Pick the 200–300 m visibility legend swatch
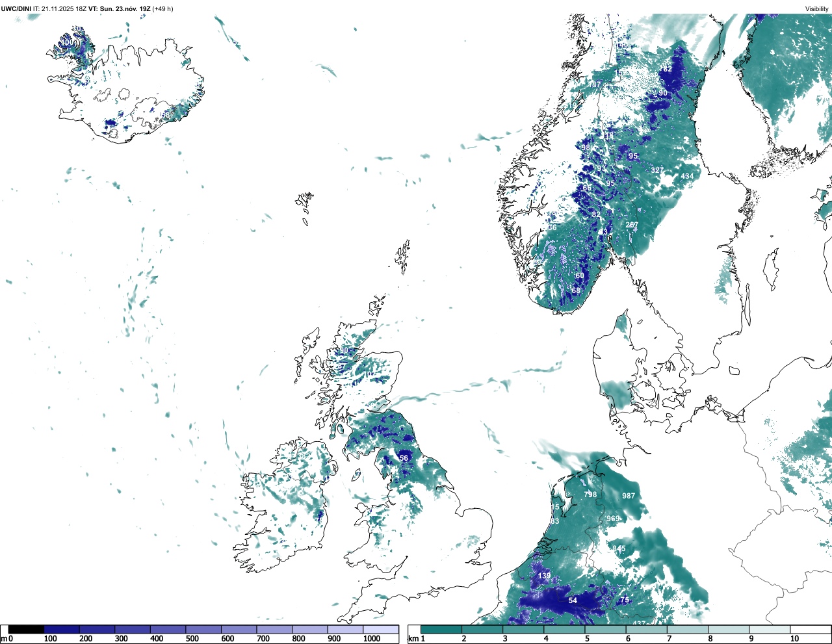The height and width of the screenshot is (644, 832). (x=97, y=629)
